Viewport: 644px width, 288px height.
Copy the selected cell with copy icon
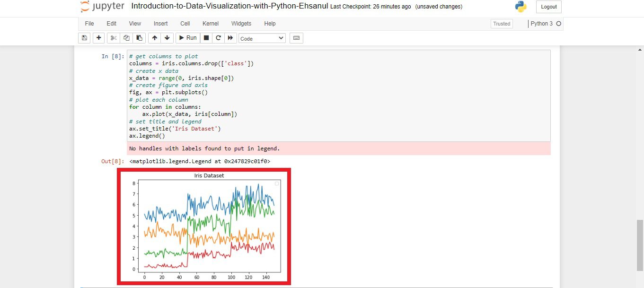[126, 38]
